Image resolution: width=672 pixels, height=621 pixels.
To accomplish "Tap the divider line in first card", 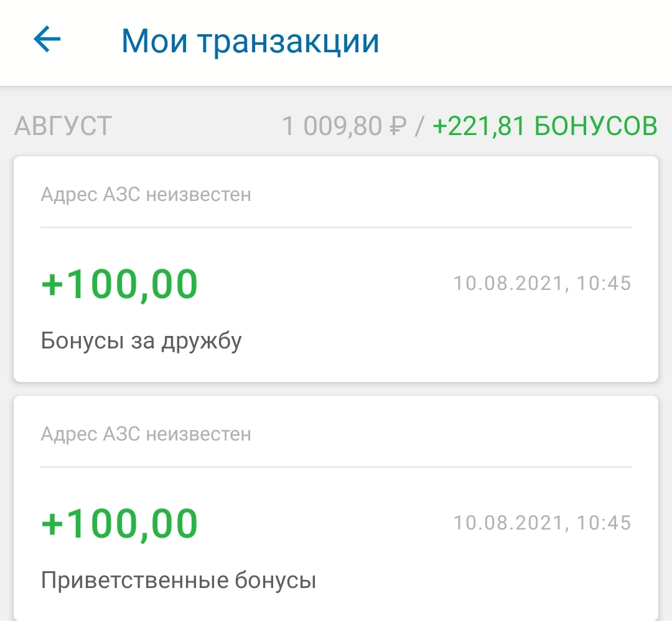I will [x=336, y=228].
